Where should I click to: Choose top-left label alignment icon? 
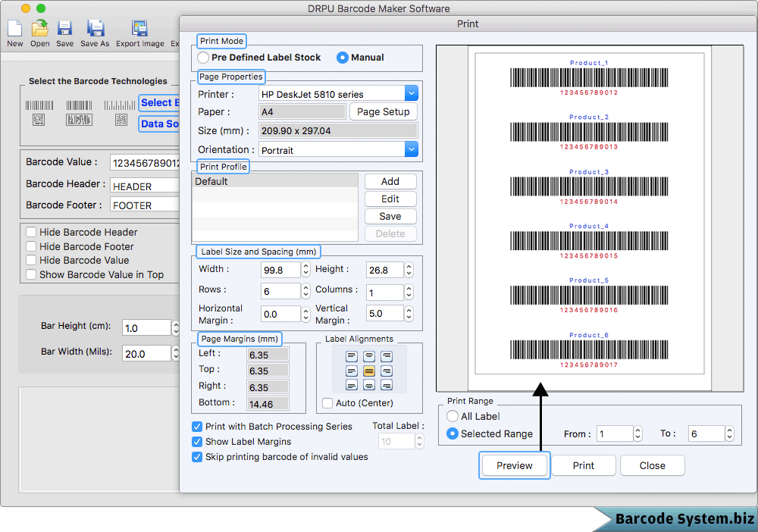352,357
